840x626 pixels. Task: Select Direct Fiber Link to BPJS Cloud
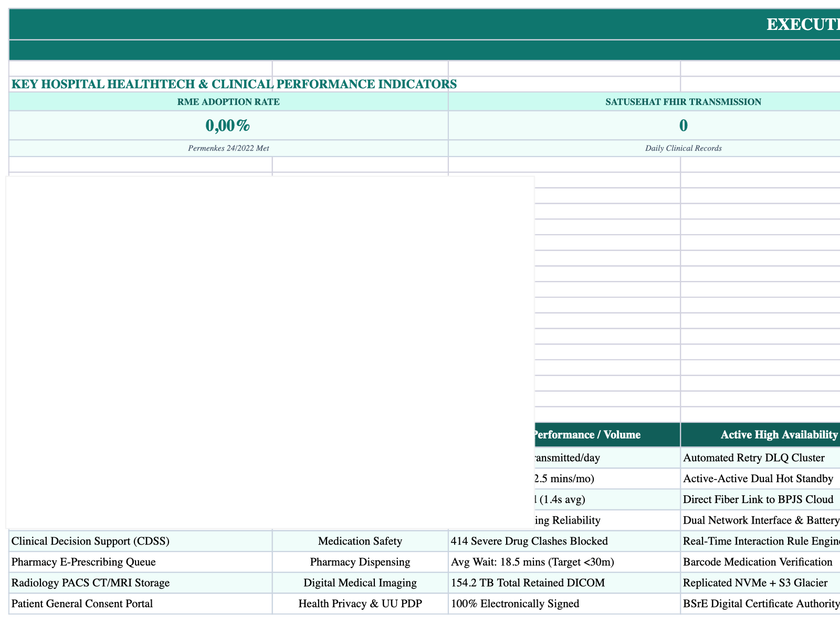tap(760, 499)
